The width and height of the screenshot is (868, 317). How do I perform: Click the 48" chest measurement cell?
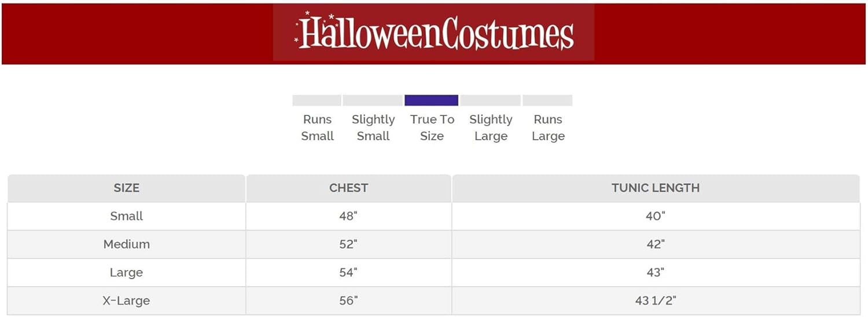point(348,216)
